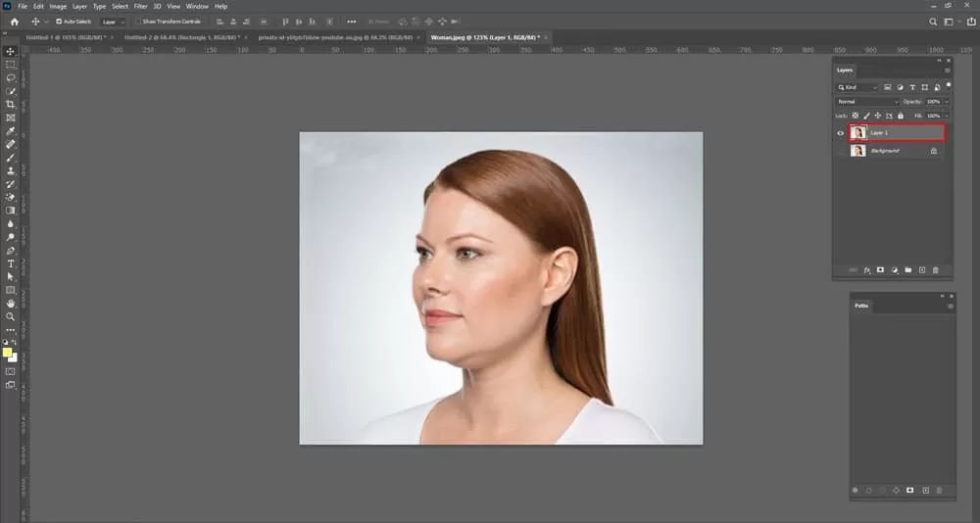The image size is (980, 523).
Task: Click the yellow foreground color swatch
Action: 7,353
